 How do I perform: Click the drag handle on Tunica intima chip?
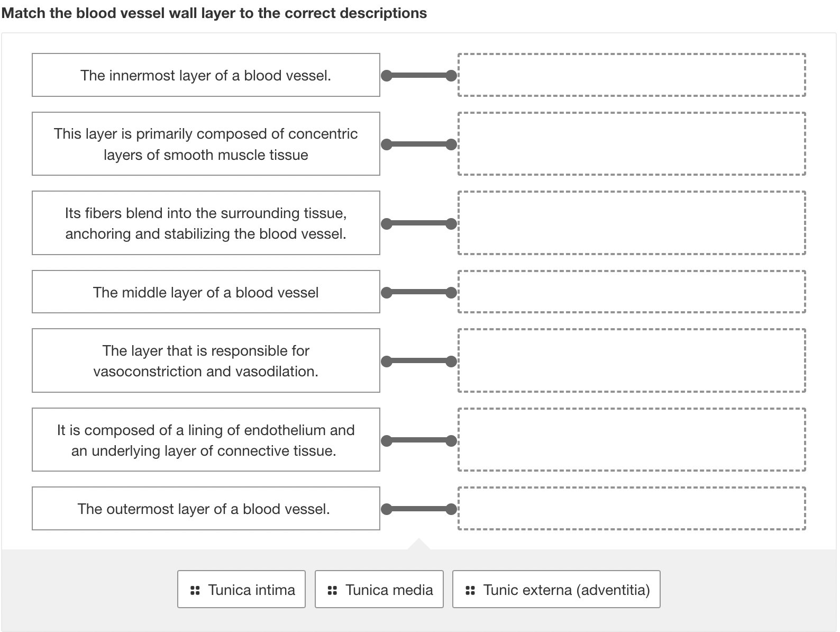(195, 589)
